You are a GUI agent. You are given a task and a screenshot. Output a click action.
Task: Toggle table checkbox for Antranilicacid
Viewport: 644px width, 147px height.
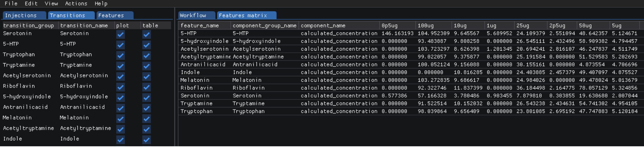click(x=147, y=108)
